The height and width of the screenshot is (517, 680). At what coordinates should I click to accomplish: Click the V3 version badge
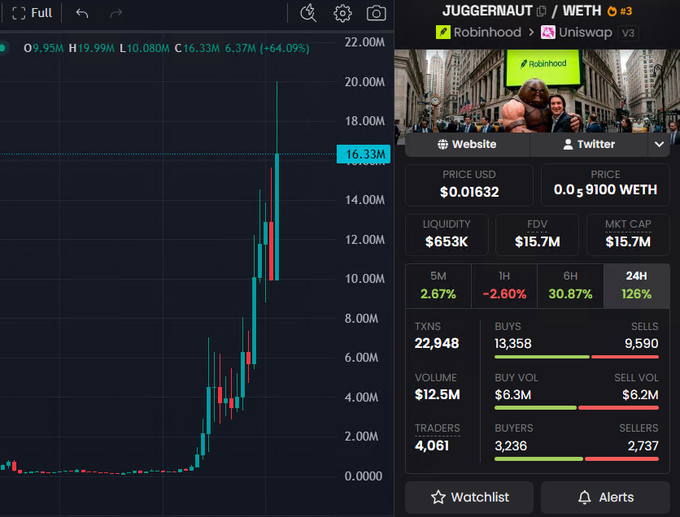[x=628, y=33]
